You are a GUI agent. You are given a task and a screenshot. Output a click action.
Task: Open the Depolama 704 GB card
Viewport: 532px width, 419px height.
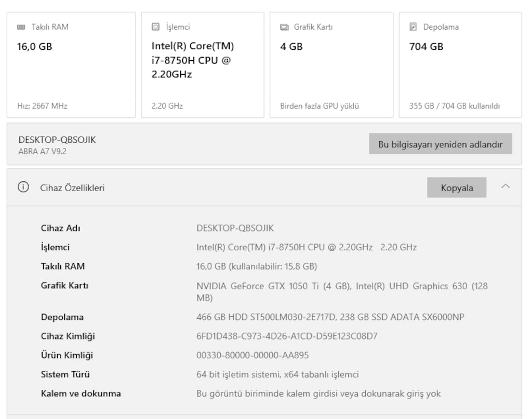460,65
